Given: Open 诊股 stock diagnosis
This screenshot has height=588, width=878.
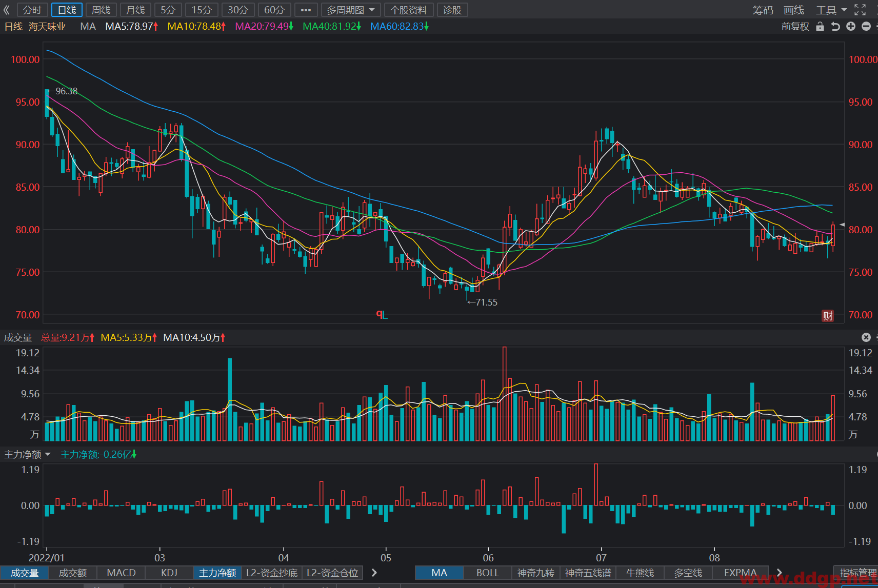Looking at the screenshot, I should (452, 10).
